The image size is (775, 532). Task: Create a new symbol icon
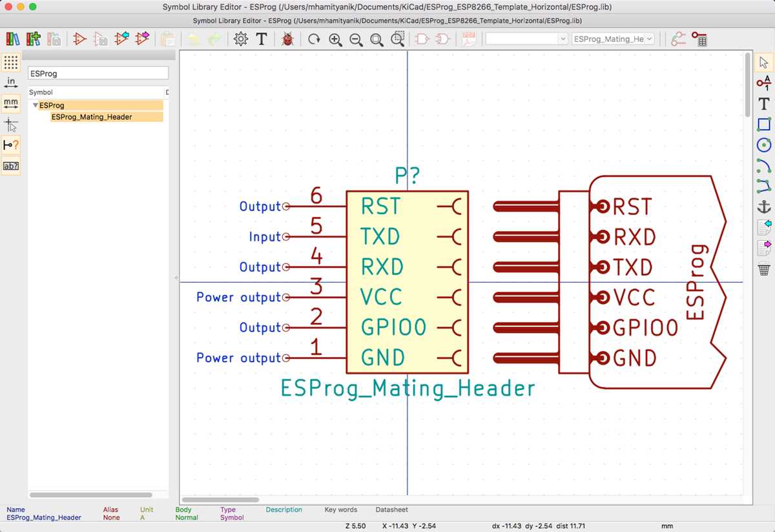point(80,39)
